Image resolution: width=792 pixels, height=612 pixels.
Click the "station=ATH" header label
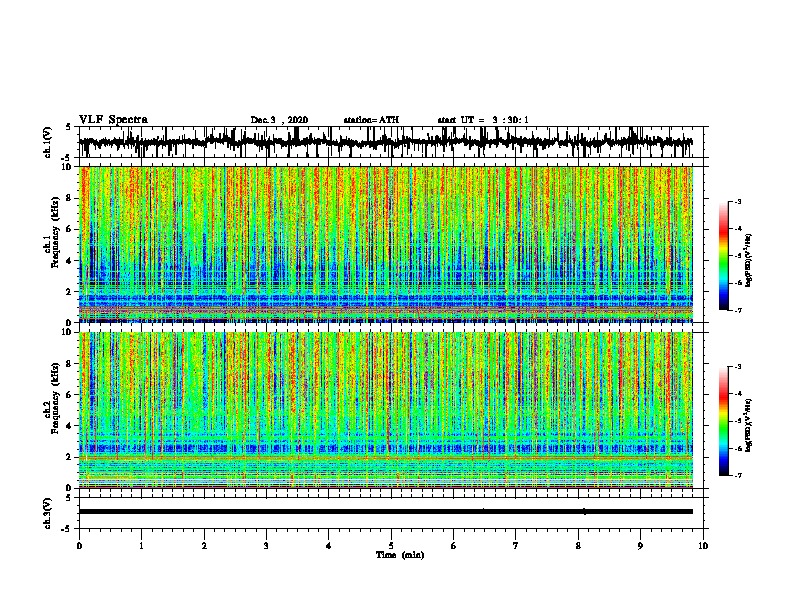click(371, 120)
